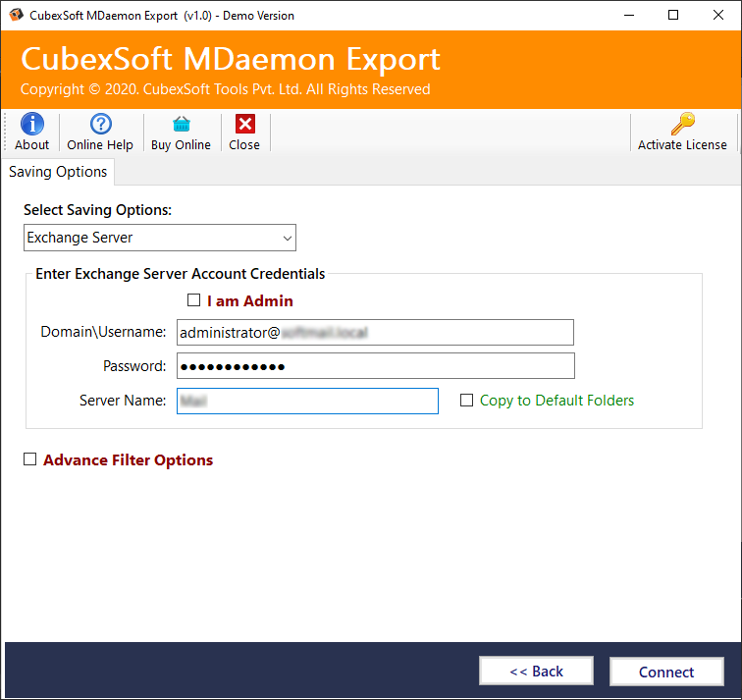
Task: Enable the Advance Filter Options checkbox
Action: pyautogui.click(x=30, y=459)
